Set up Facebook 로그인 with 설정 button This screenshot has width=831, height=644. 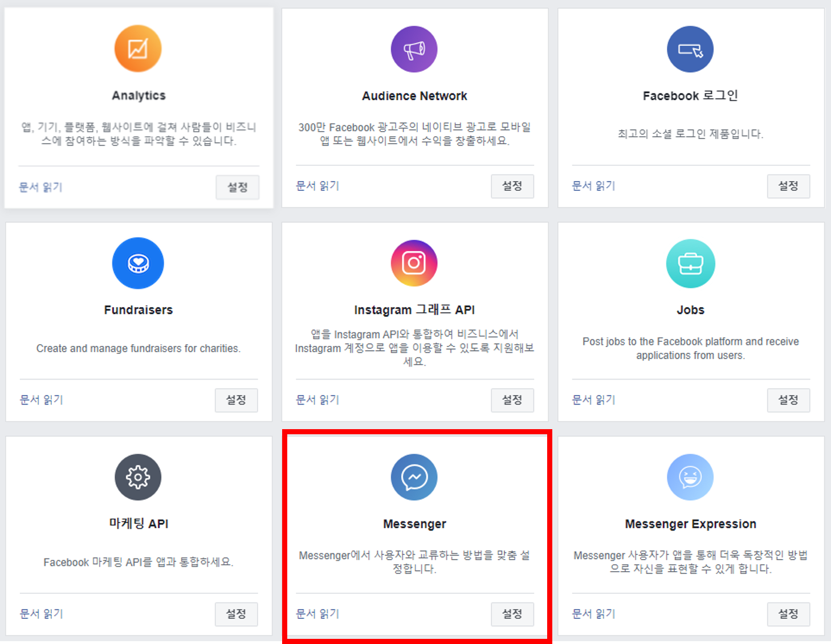(x=788, y=186)
